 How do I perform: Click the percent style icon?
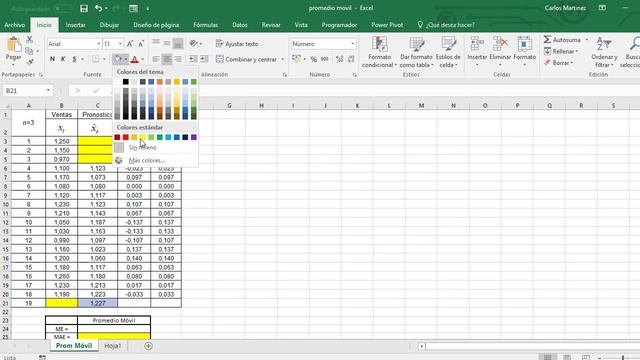pos(313,60)
